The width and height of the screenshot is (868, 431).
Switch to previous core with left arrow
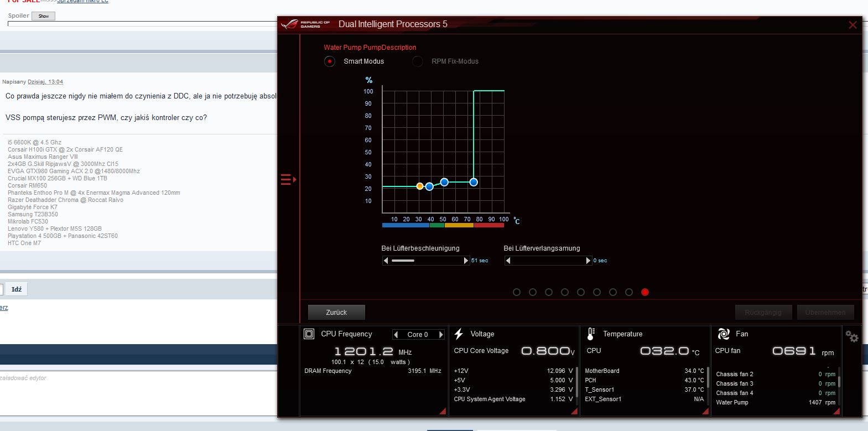[x=396, y=334]
